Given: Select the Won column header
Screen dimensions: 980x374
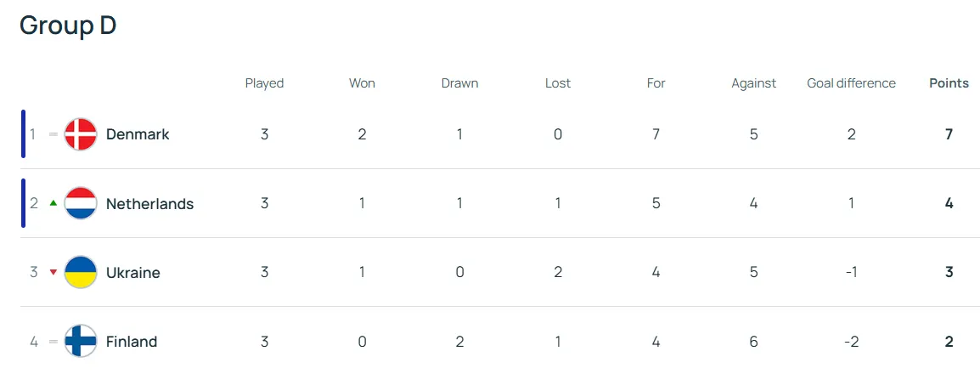Looking at the screenshot, I should pos(362,83).
